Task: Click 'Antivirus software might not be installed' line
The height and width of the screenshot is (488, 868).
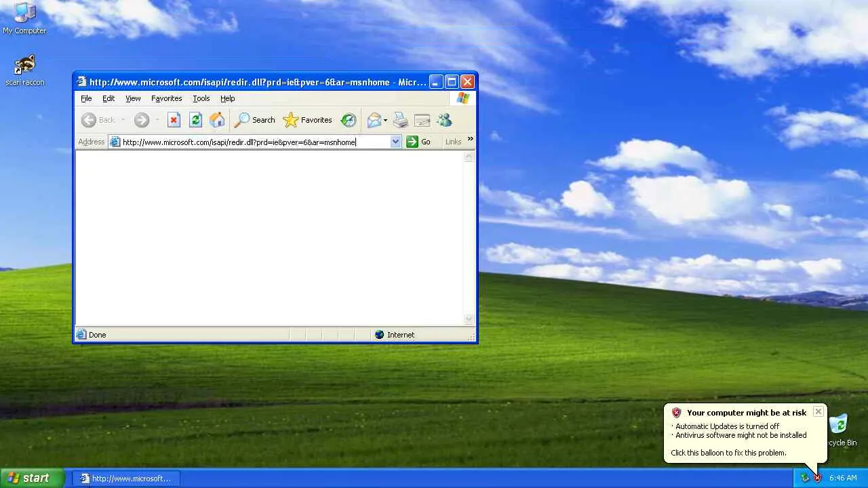Action: pos(741,435)
